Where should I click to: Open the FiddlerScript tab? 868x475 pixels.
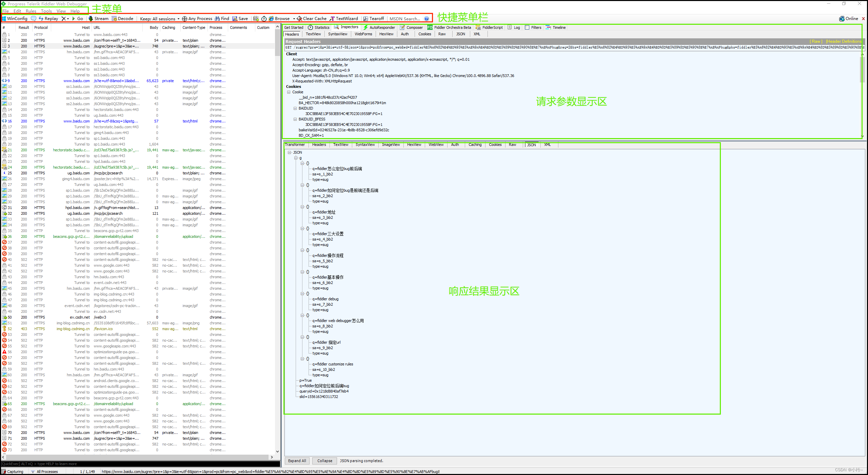[x=489, y=27]
